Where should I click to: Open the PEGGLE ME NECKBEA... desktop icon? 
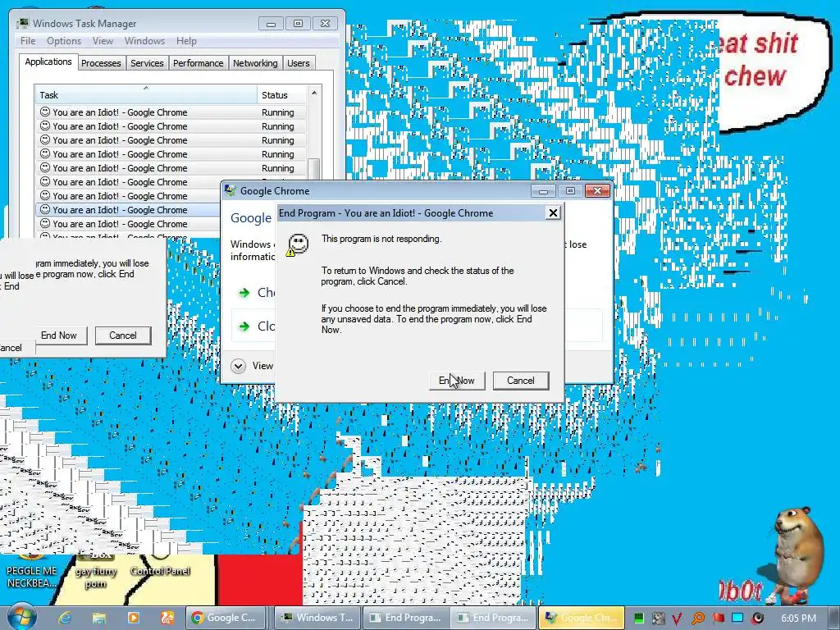tap(31, 571)
